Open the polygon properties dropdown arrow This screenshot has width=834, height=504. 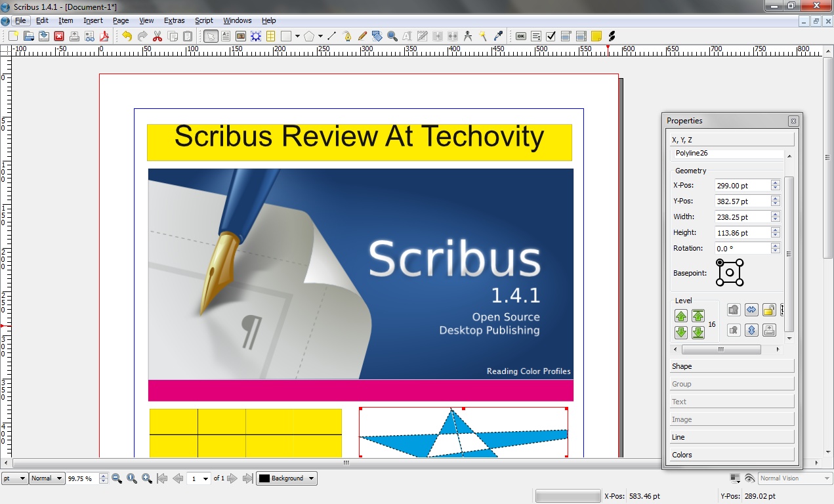tap(320, 36)
